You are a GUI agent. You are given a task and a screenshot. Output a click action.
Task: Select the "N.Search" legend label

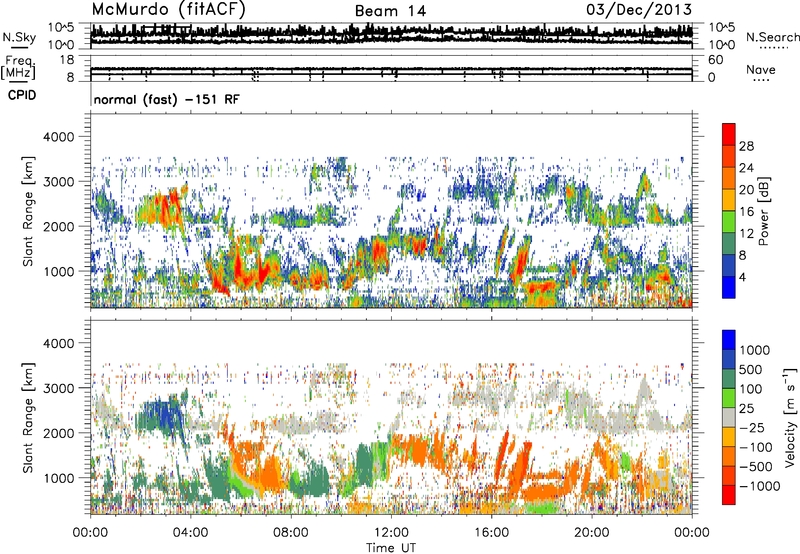coord(772,37)
